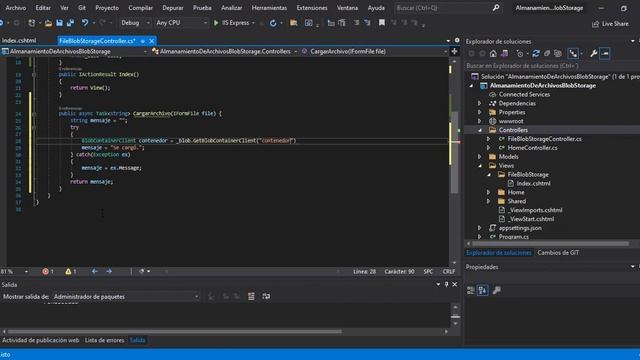
Task: Expand the Shared folder
Action: (489, 201)
